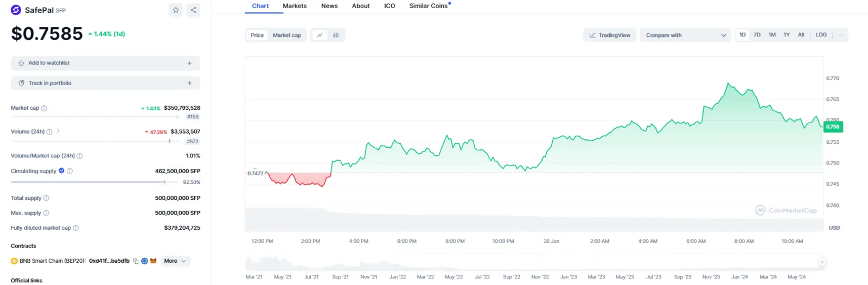Select the Price chart toggle
868x285 pixels.
[x=257, y=35]
